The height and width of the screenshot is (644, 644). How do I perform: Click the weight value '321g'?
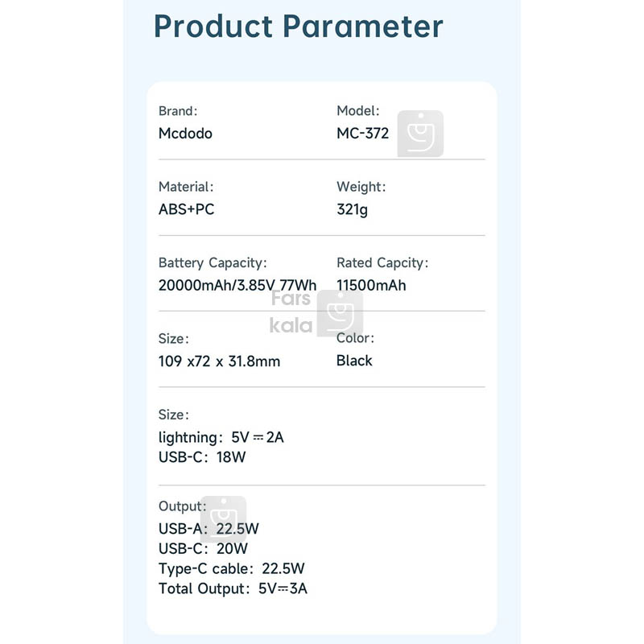click(352, 210)
